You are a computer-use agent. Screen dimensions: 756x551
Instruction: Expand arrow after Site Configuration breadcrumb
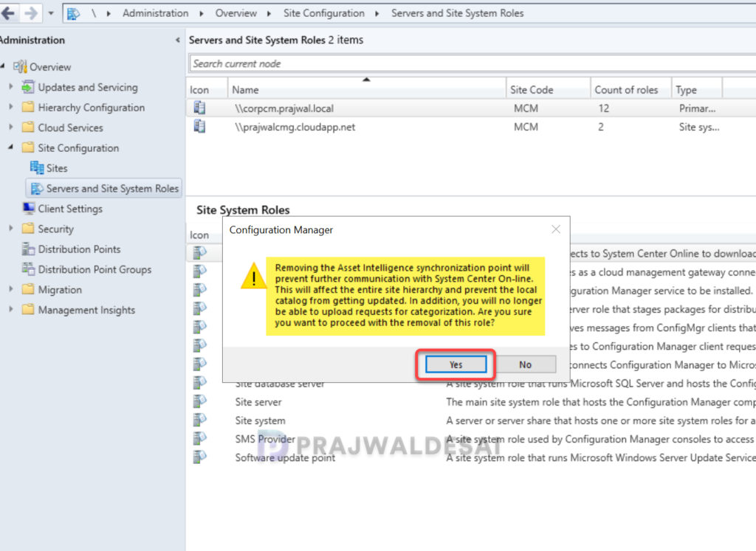click(377, 13)
